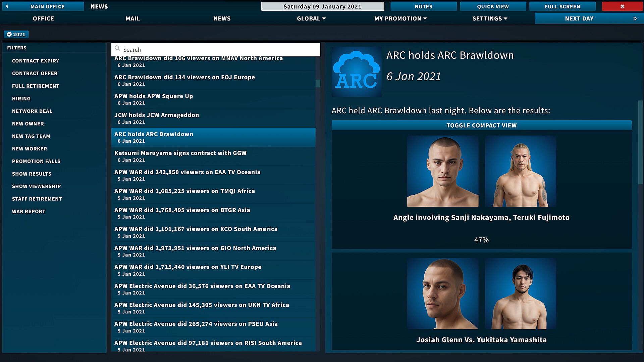644x362 pixels.
Task: Toggle the Show Results filter
Action: coord(32,174)
